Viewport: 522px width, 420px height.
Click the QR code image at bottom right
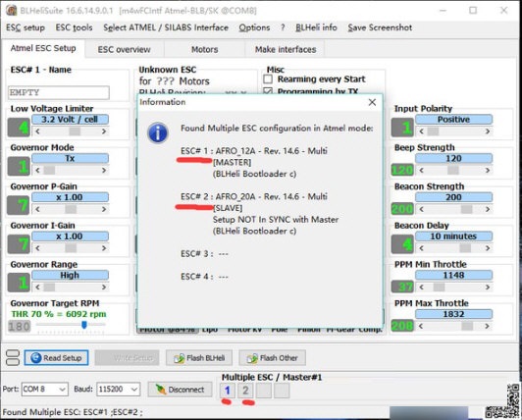[x=501, y=400]
